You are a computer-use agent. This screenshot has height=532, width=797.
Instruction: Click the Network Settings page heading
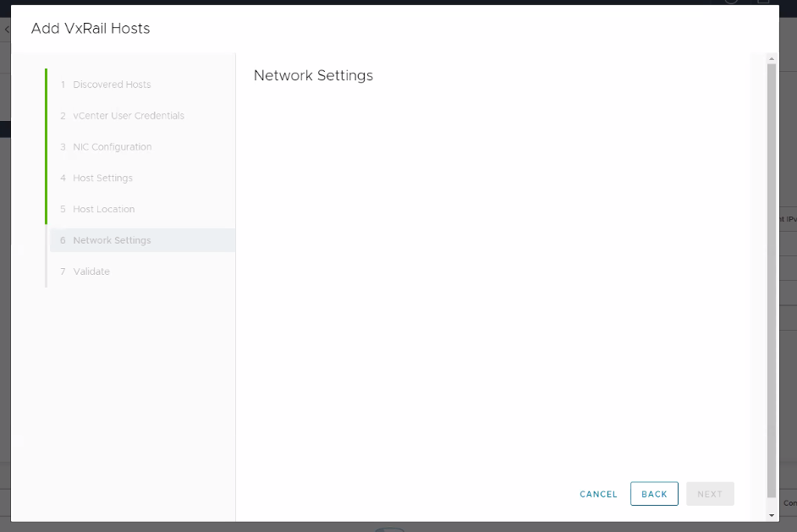point(311,75)
